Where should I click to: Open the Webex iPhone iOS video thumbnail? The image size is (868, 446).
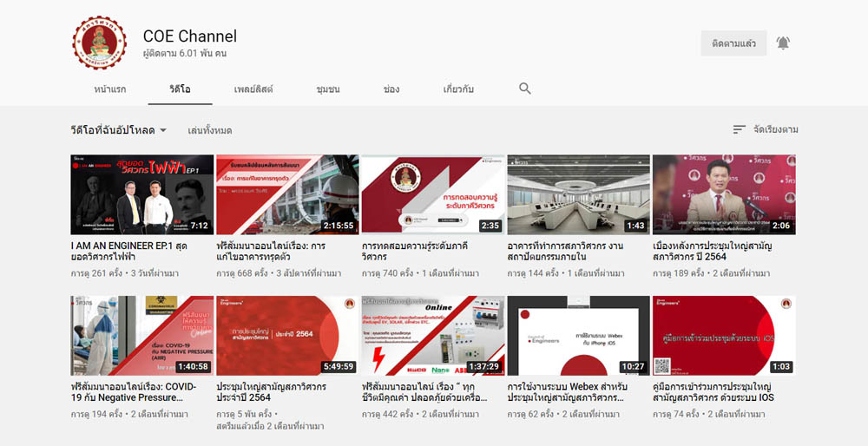578,336
